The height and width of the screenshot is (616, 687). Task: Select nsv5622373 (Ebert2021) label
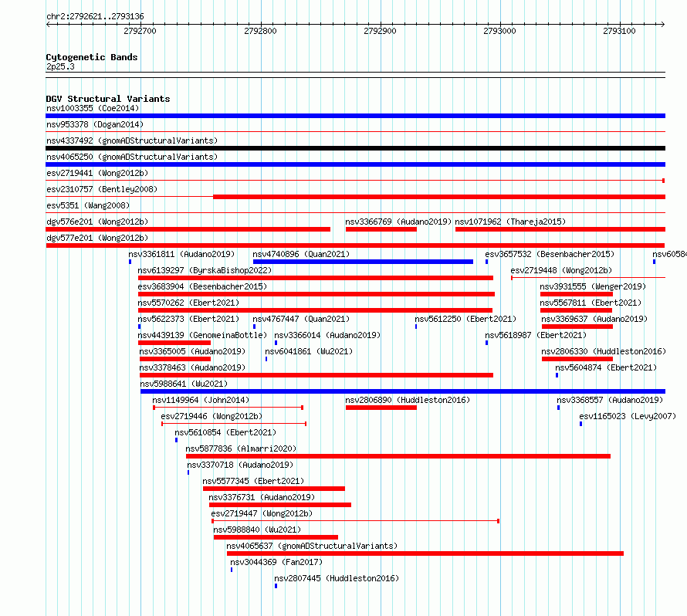tap(188, 319)
